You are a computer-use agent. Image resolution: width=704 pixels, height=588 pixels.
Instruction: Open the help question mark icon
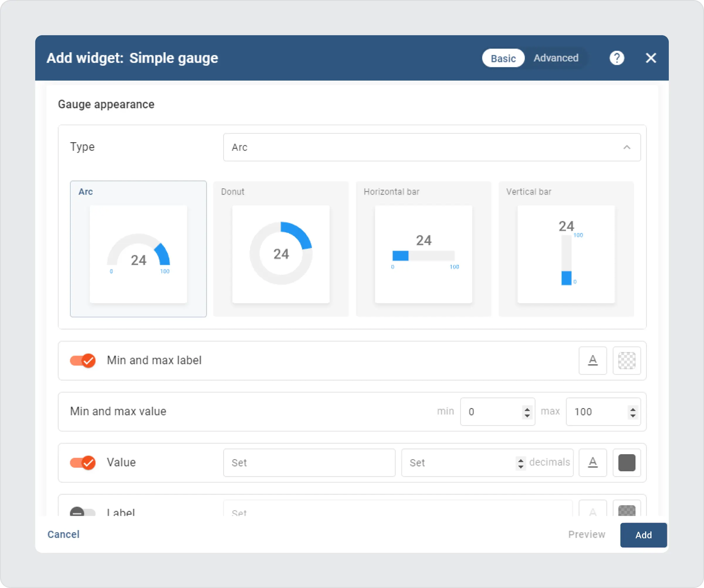pos(617,58)
